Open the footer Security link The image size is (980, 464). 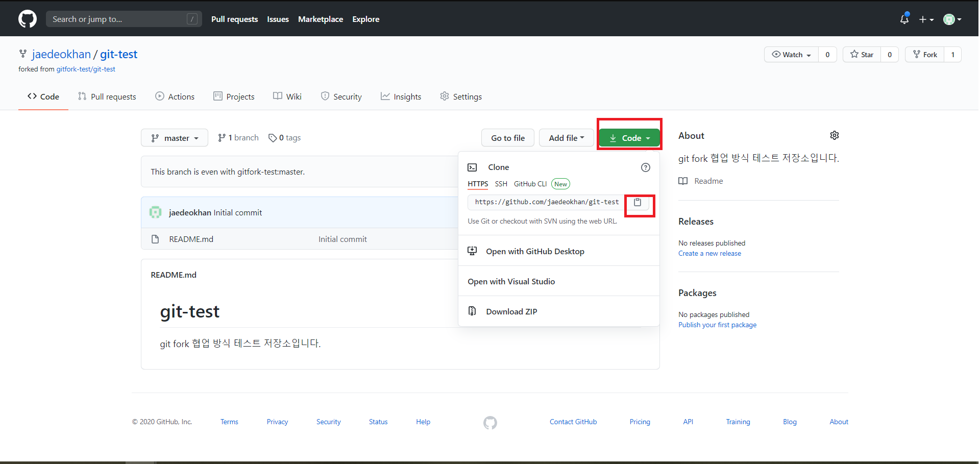point(328,422)
